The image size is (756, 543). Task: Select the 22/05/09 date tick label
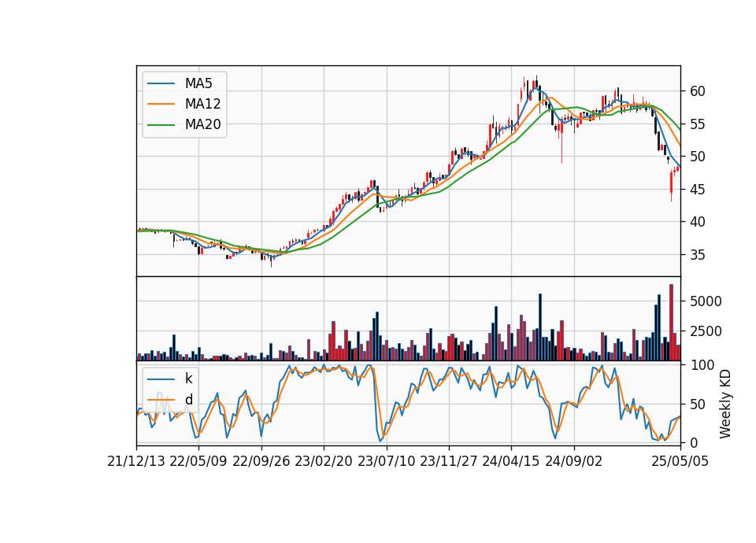[x=198, y=462]
